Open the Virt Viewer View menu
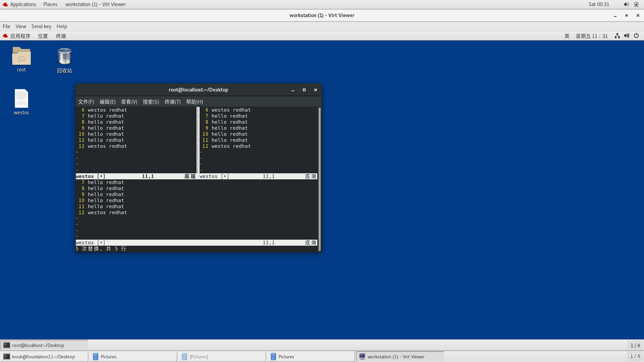Viewport: 644px width, 362px height. point(21,26)
